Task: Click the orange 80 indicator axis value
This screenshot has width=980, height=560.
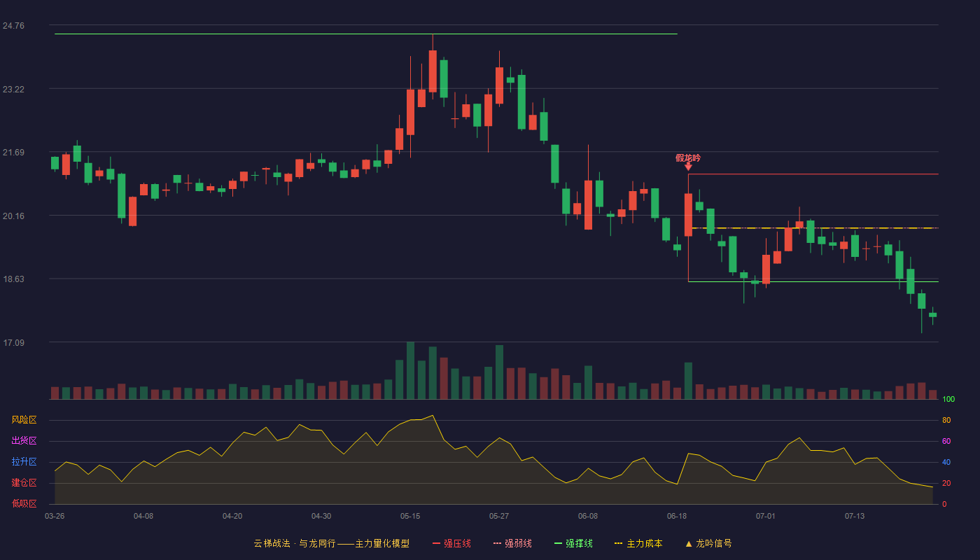Action: (x=946, y=421)
